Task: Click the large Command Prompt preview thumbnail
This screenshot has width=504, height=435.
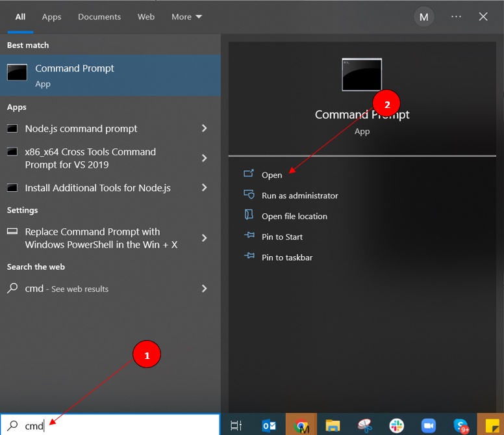Action: (362, 75)
